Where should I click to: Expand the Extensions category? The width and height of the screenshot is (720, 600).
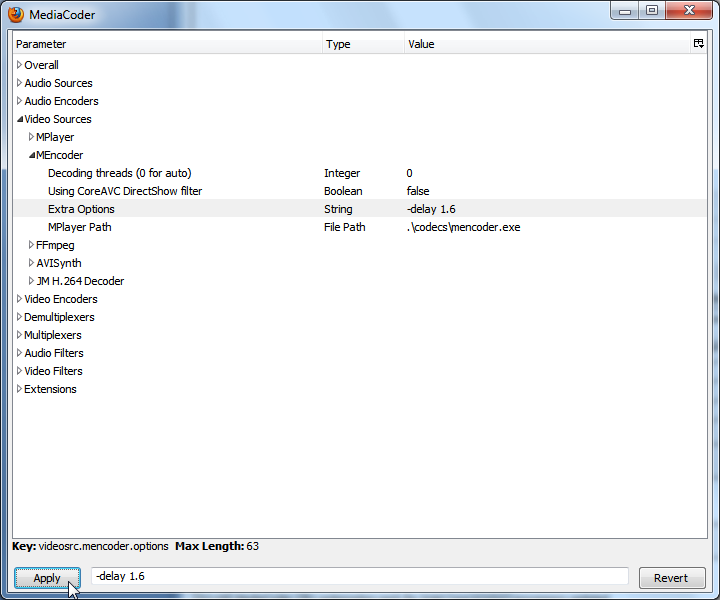tap(19, 389)
